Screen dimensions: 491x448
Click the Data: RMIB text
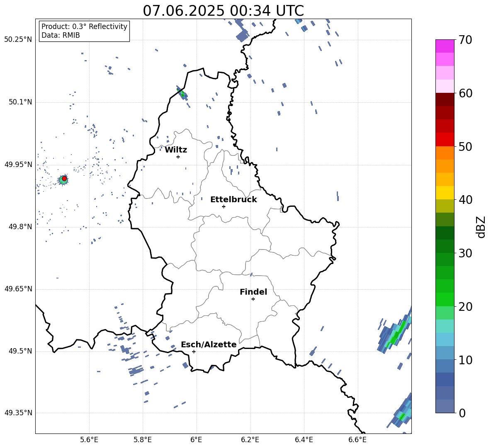coord(61,35)
